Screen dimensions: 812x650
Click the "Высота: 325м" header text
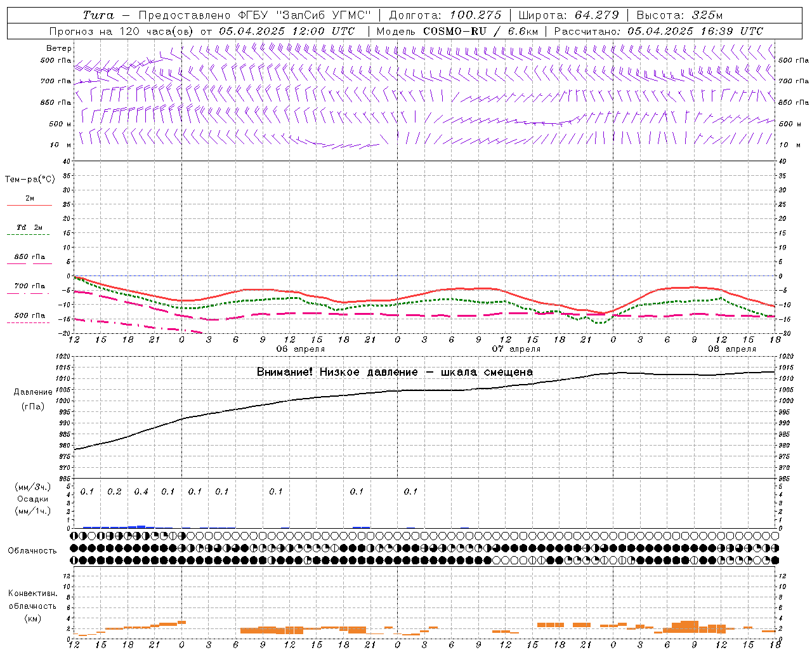[x=679, y=15]
